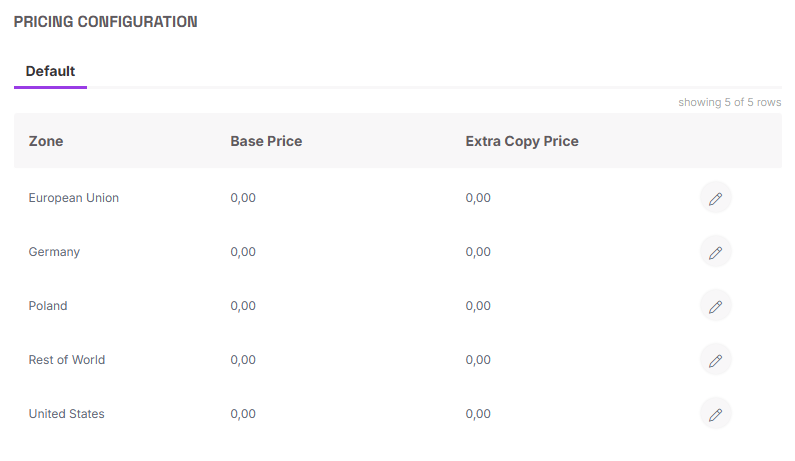Click the Zone column header
795x461 pixels.
(x=46, y=141)
